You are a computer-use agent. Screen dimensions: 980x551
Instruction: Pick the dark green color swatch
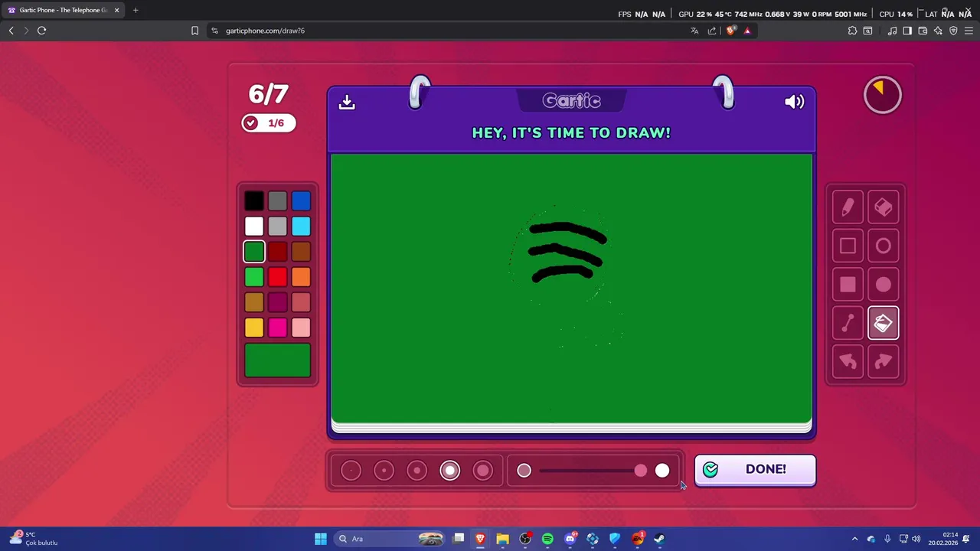click(x=254, y=251)
